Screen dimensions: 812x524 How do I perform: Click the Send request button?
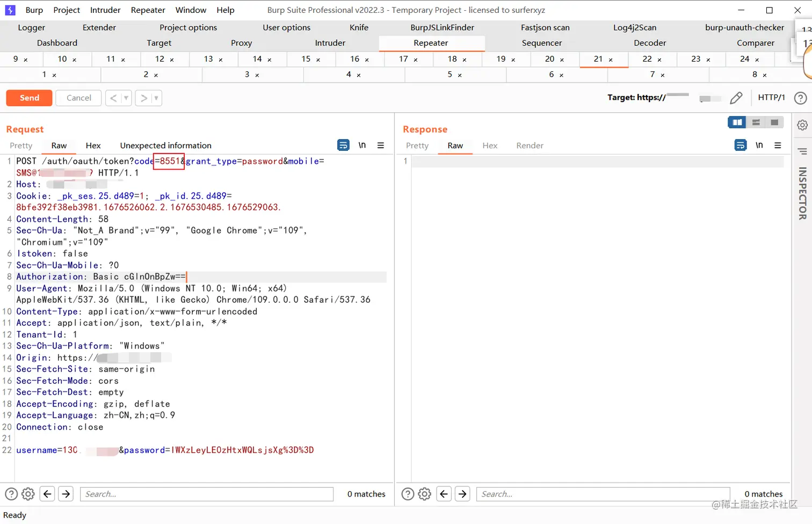click(x=29, y=98)
